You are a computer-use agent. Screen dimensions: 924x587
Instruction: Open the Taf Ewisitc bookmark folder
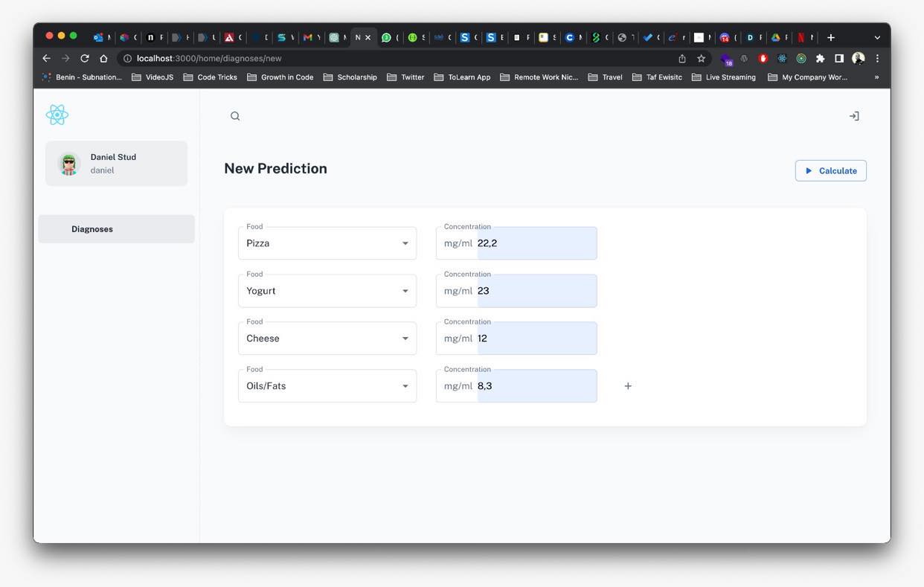(x=658, y=77)
